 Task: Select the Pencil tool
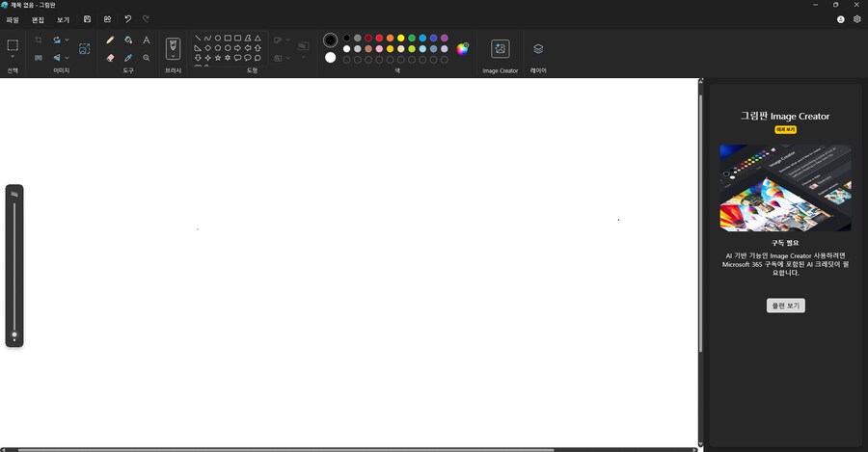[x=110, y=40]
